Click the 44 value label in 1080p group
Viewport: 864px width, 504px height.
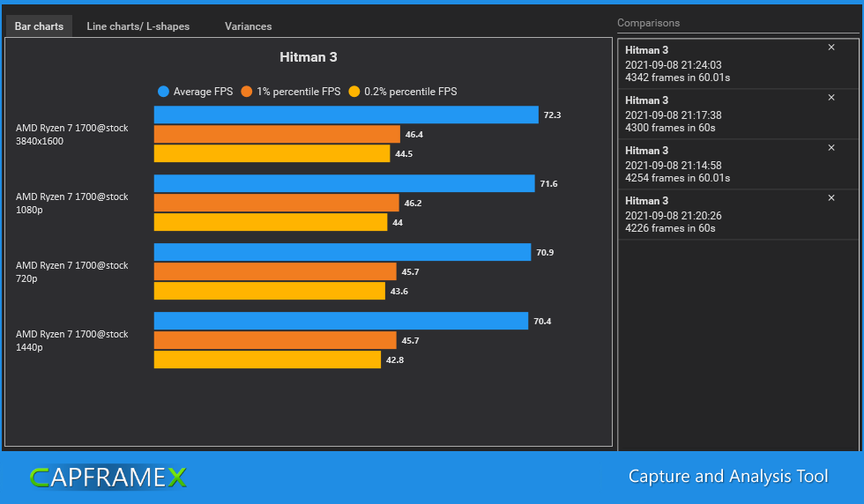398,223
